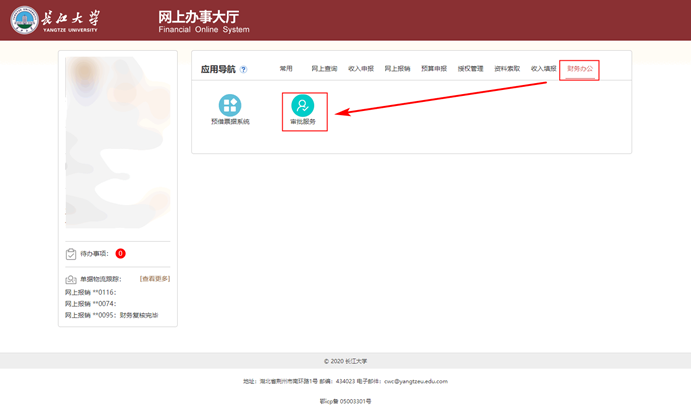The height and width of the screenshot is (407, 691).
Task: Click the red pending-items count badge
Action: pyautogui.click(x=120, y=254)
